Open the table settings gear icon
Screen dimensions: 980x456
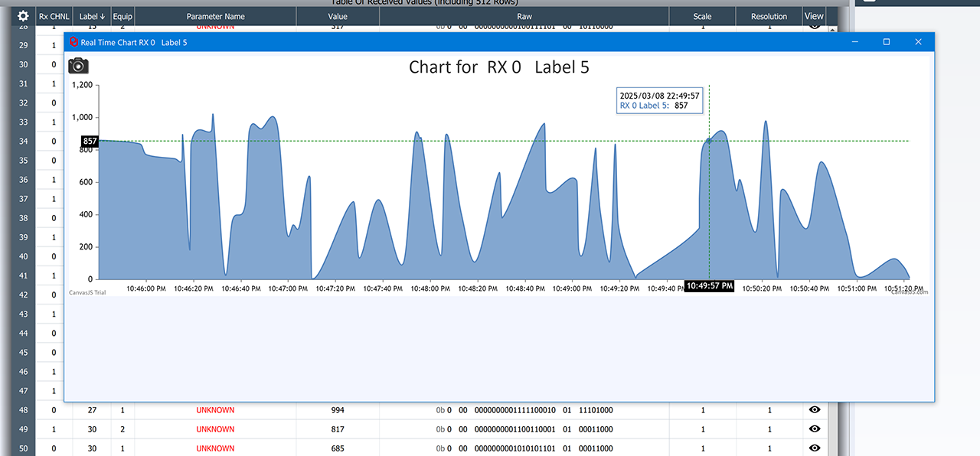click(23, 16)
